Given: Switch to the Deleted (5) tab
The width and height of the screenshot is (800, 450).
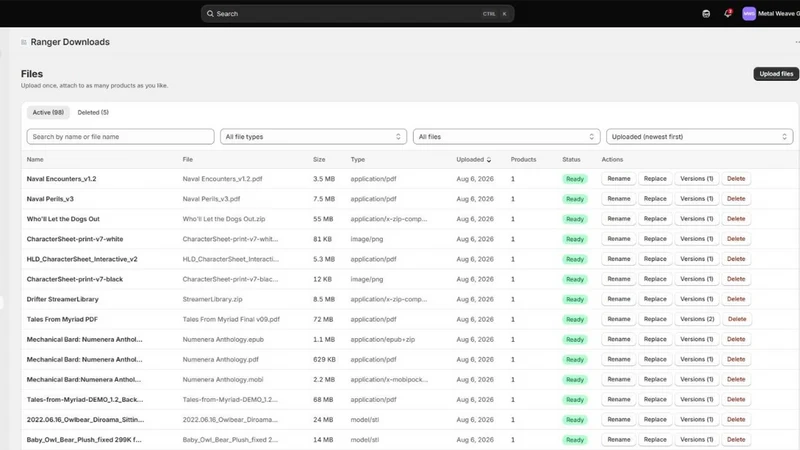Looking at the screenshot, I should tap(93, 112).
